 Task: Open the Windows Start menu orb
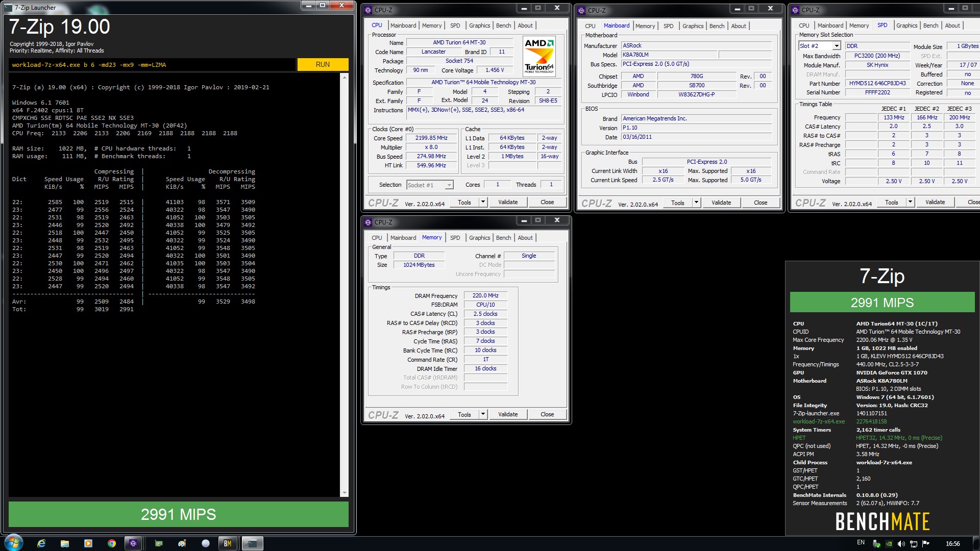[13, 543]
